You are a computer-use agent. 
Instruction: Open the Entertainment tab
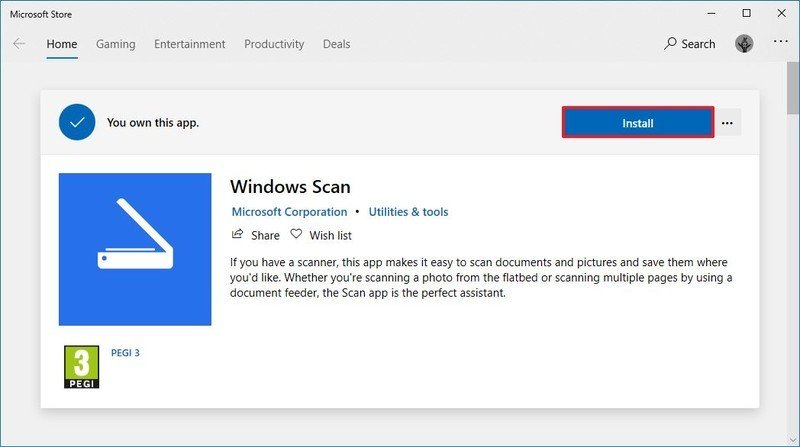[190, 44]
